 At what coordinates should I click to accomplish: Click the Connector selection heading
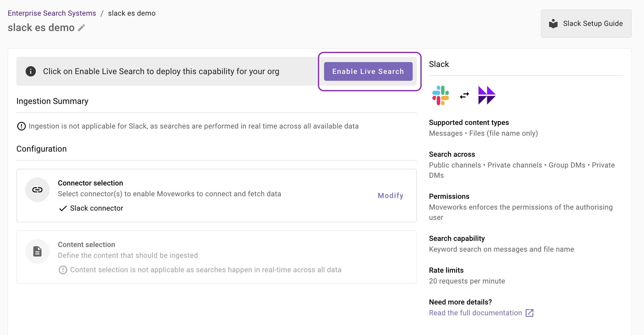coord(90,183)
